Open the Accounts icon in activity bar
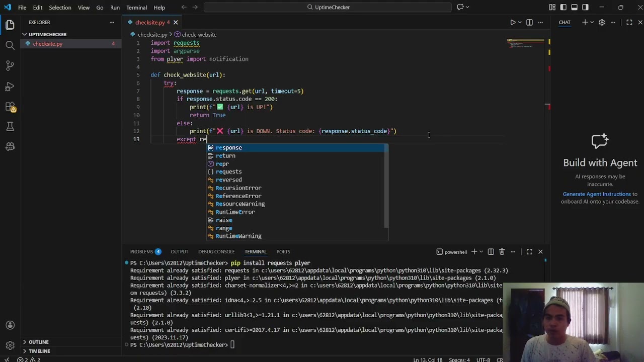Image resolution: width=644 pixels, height=362 pixels. [x=10, y=325]
